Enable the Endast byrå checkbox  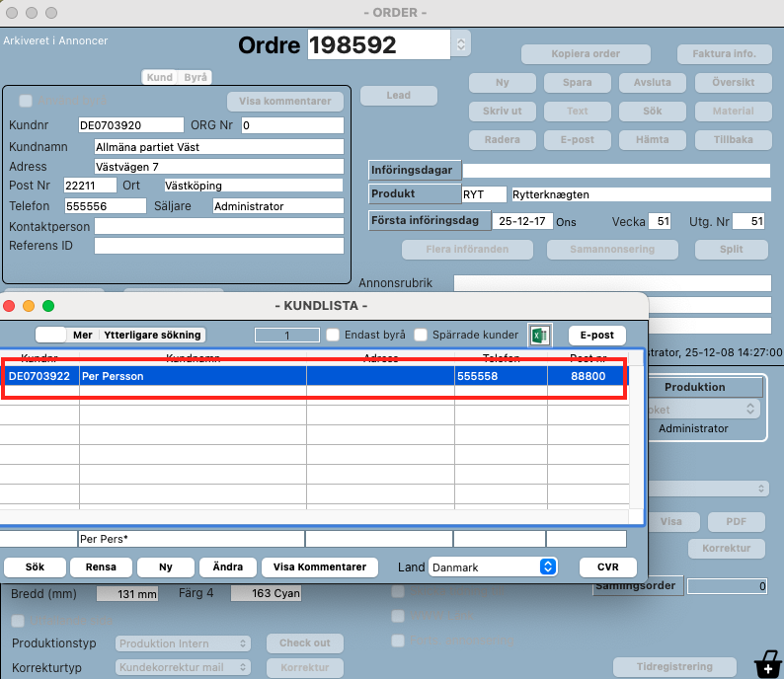(334, 335)
